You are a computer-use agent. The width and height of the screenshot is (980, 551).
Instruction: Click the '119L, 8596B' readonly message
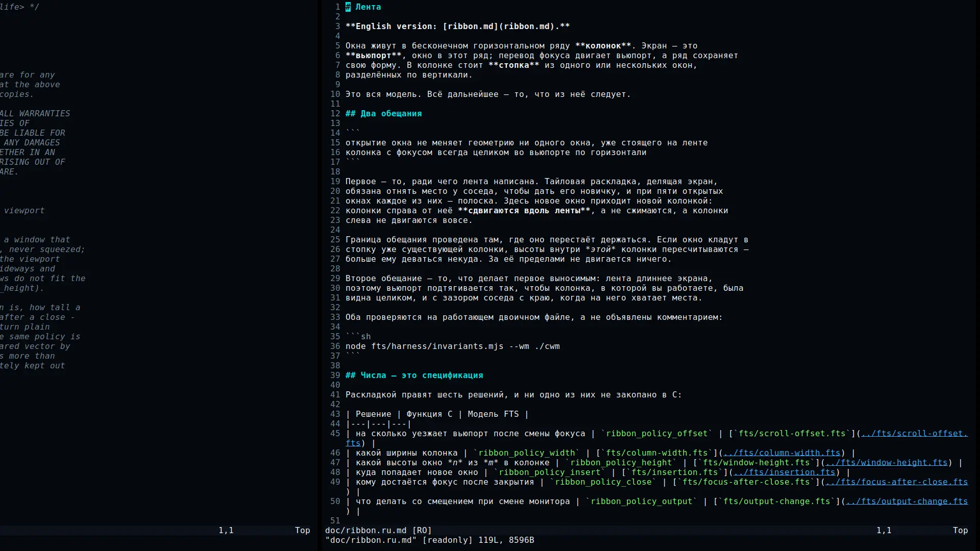pyautogui.click(x=506, y=540)
